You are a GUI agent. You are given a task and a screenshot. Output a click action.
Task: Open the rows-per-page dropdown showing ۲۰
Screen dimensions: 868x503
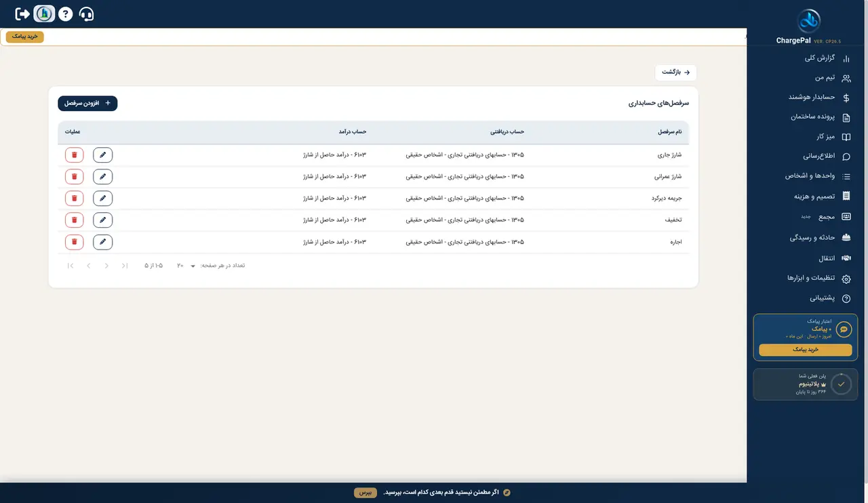(186, 266)
